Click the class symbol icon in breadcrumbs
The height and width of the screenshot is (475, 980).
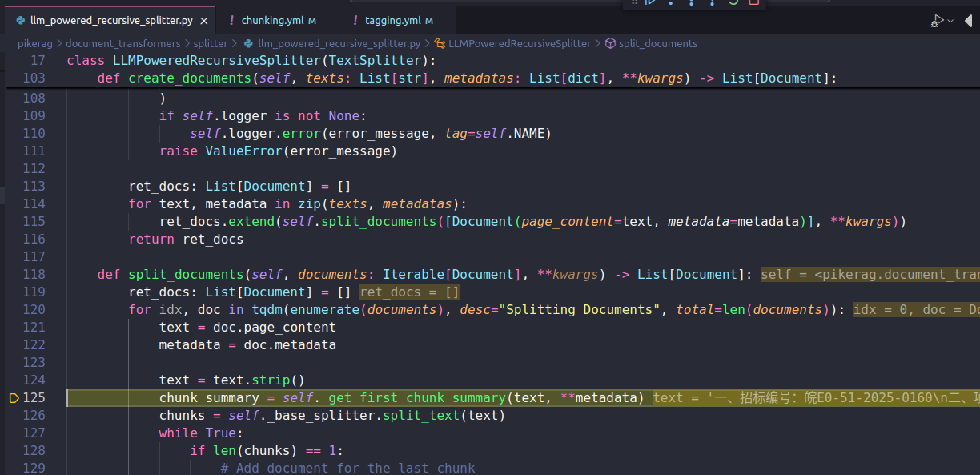point(440,43)
